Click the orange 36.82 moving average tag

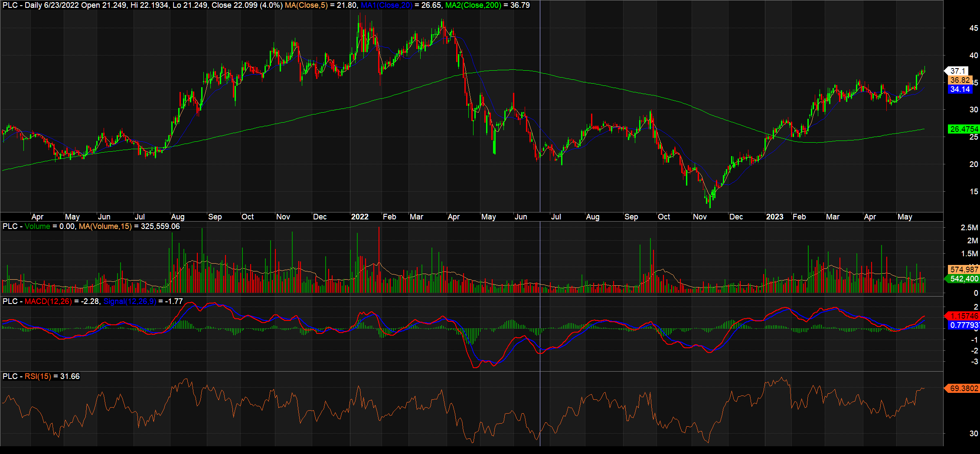(x=960, y=80)
